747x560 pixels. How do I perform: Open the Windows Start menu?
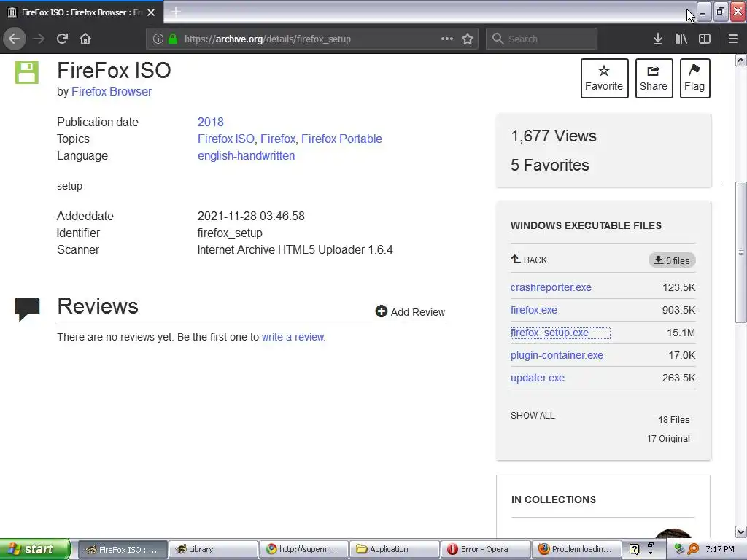[35, 549]
